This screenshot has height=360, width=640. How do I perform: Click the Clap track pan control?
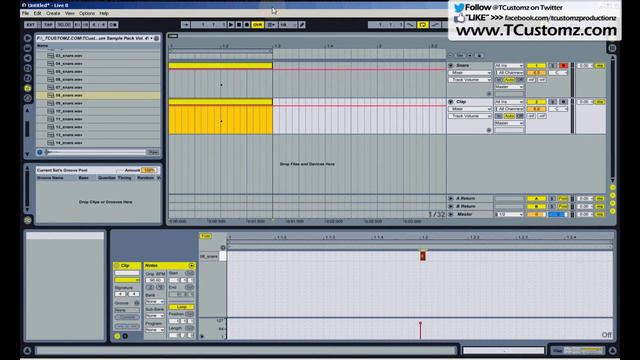pos(558,109)
